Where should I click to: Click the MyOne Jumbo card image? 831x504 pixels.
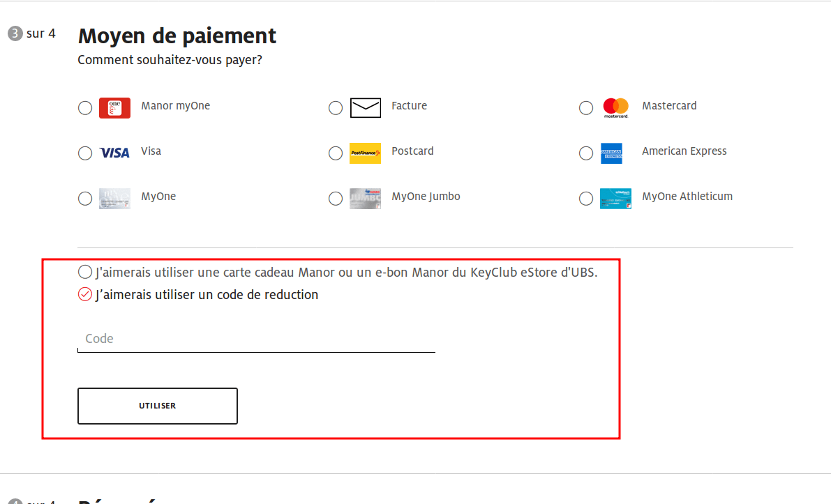coord(365,199)
